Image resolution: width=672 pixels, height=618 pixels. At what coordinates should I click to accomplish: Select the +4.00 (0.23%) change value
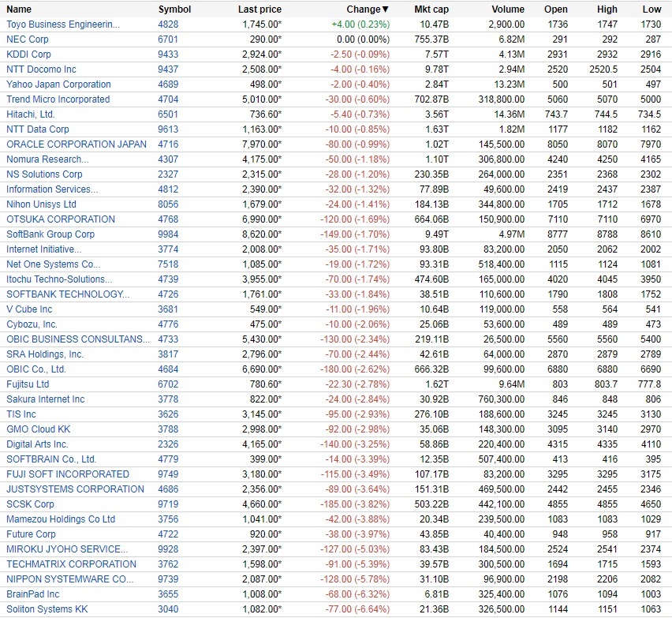[x=360, y=24]
